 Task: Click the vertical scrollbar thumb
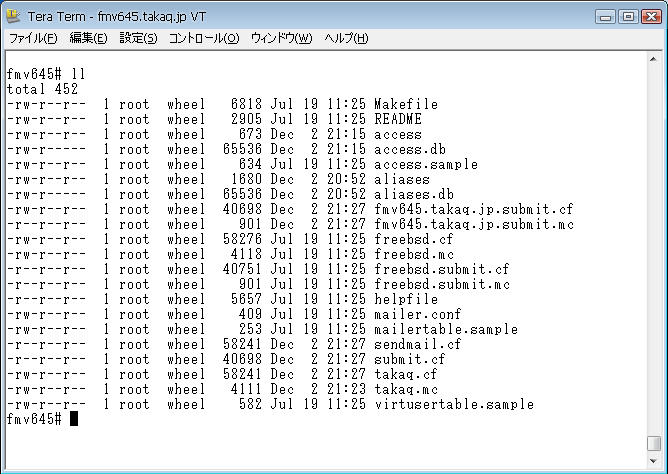654,441
